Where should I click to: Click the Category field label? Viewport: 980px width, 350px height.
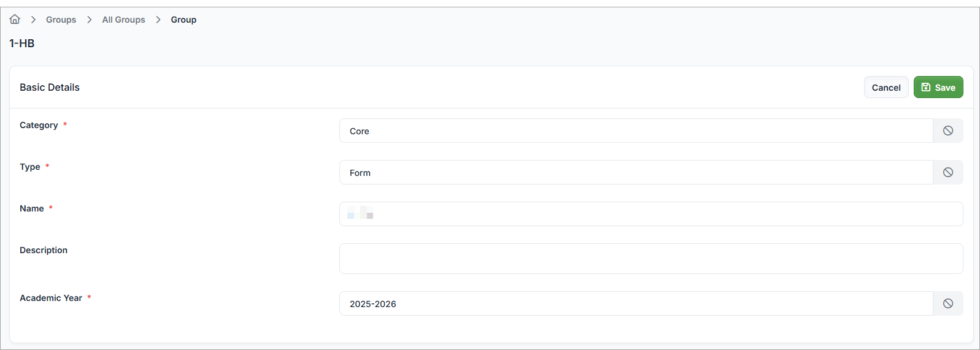(x=39, y=125)
